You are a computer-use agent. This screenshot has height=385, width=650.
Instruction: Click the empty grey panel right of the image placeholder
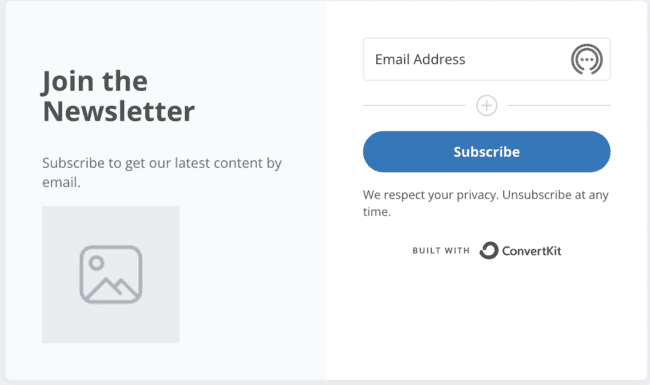252,274
